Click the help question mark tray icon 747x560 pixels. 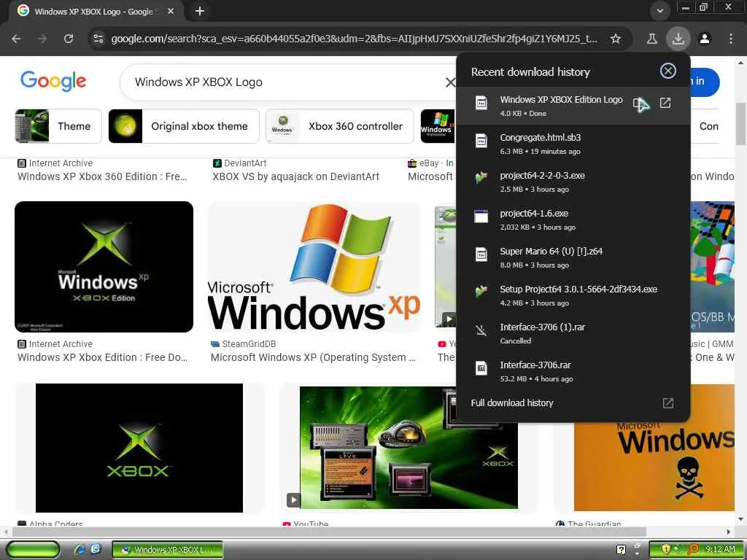tap(622, 550)
